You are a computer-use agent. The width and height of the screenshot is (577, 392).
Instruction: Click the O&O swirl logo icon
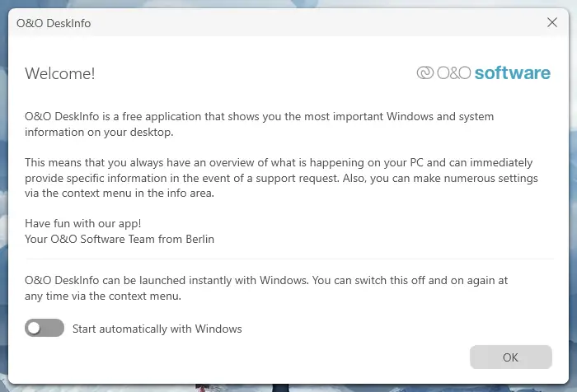pos(425,73)
